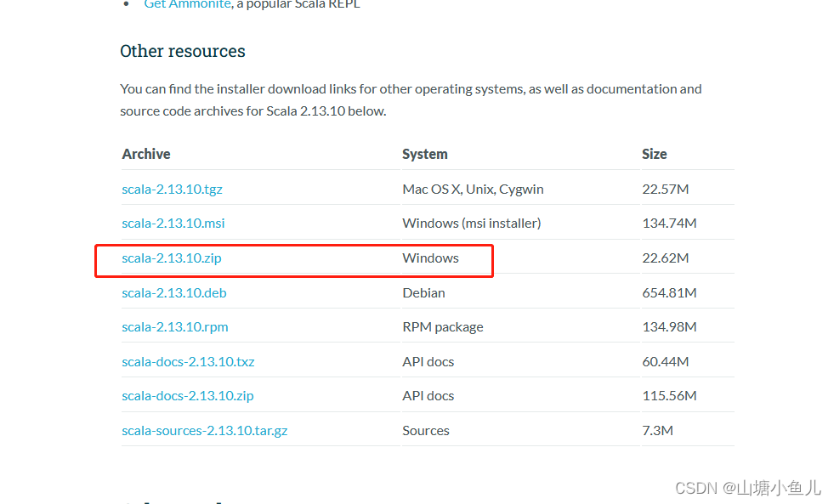The image size is (834, 504).
Task: Select the 'RPM package' cell
Action: 443,327
